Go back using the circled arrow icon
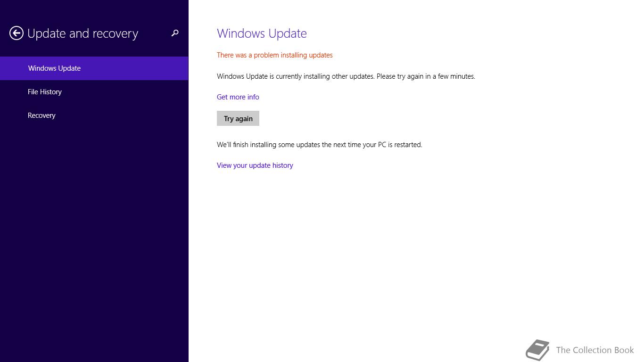Screen dimensions: 644x362 click(x=17, y=33)
